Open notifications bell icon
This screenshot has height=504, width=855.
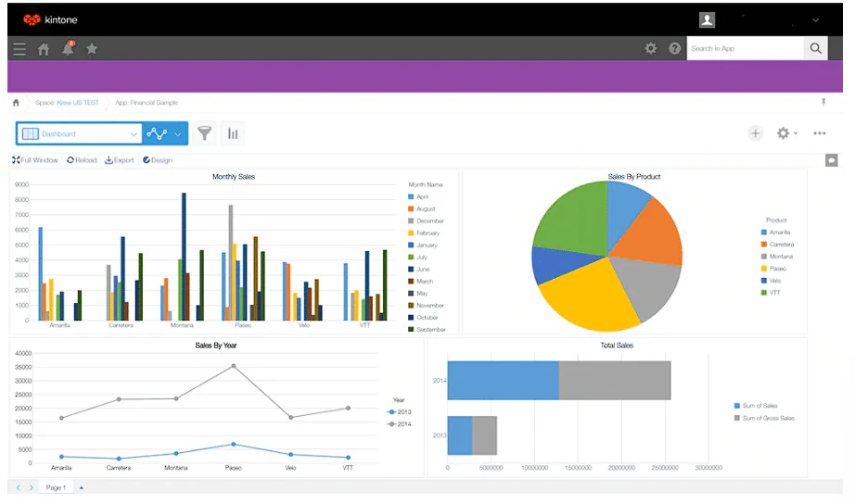(x=69, y=48)
